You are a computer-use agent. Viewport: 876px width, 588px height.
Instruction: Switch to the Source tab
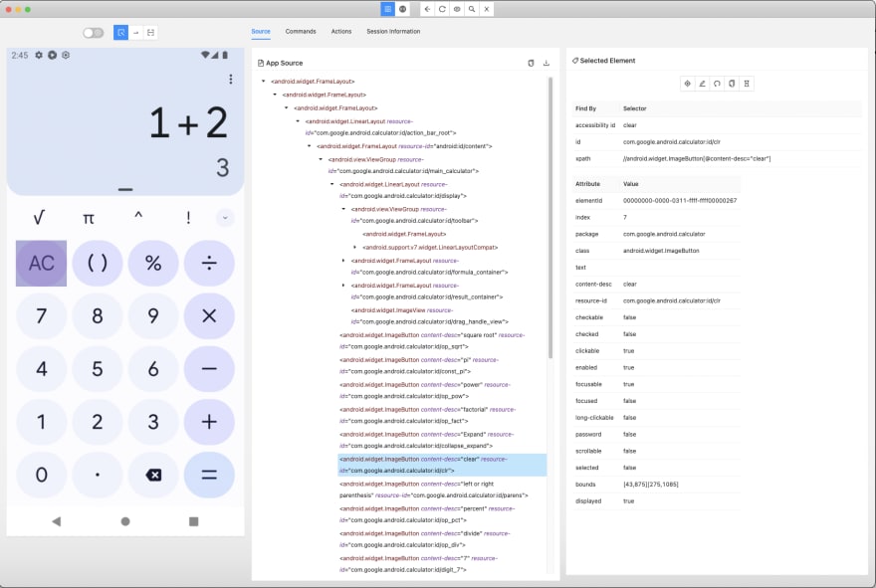pos(261,31)
